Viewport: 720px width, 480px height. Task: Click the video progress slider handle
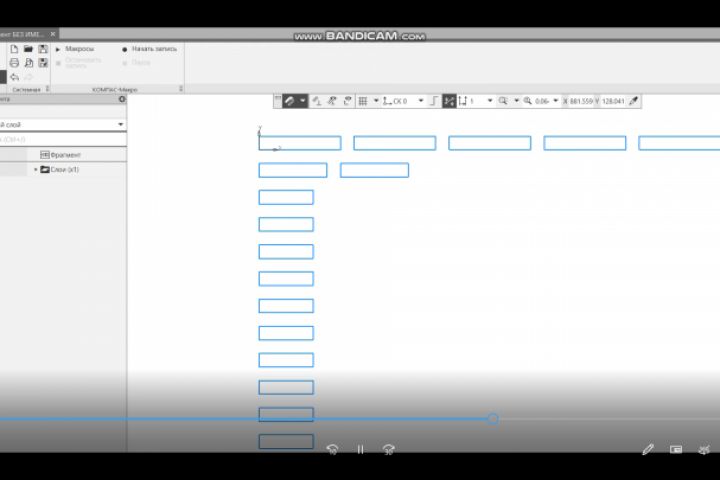(493, 419)
